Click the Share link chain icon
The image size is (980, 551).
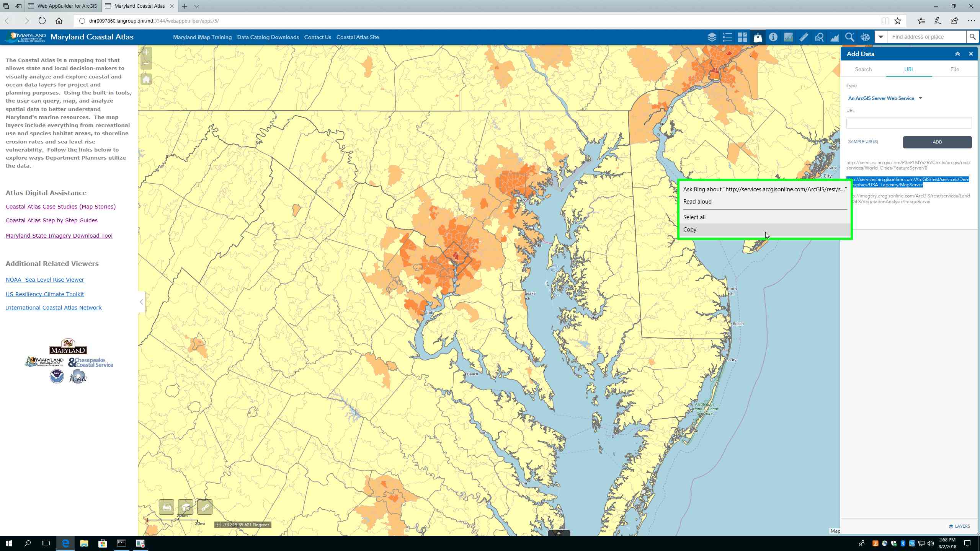tap(205, 507)
